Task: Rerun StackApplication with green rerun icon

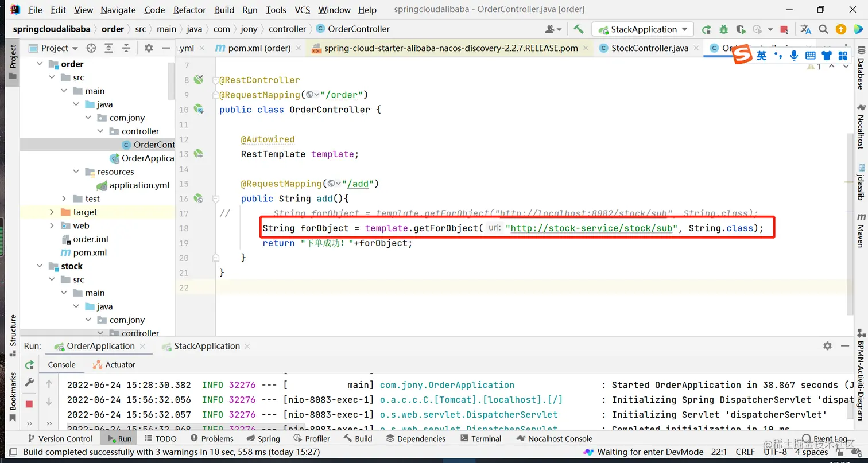Action: [707, 29]
